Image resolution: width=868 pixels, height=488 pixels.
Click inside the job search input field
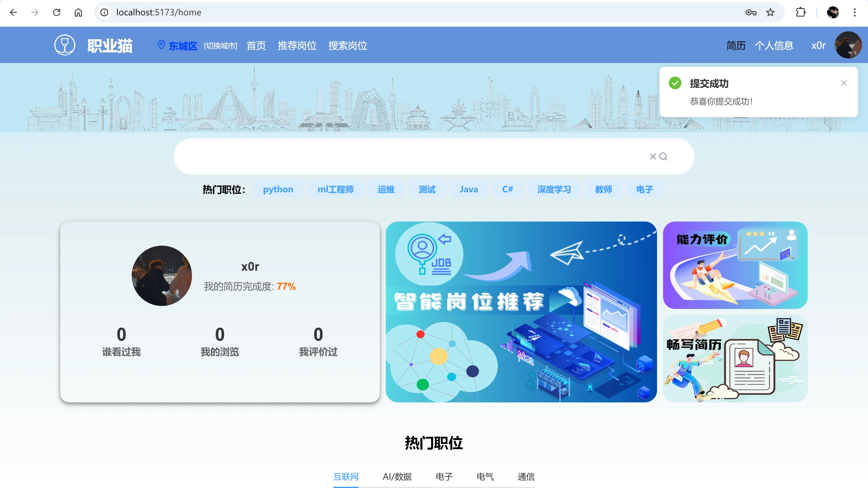tap(404, 156)
